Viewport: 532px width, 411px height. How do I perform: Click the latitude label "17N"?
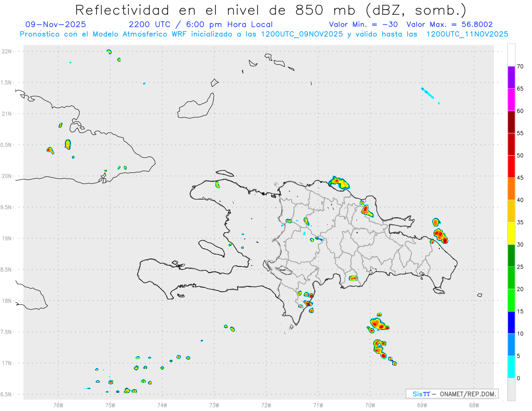point(8,363)
